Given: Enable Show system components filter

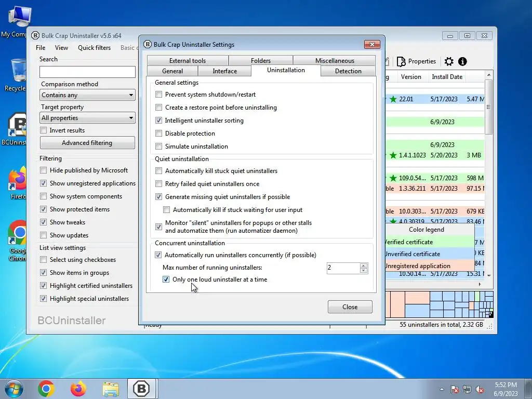Looking at the screenshot, I should click(43, 196).
